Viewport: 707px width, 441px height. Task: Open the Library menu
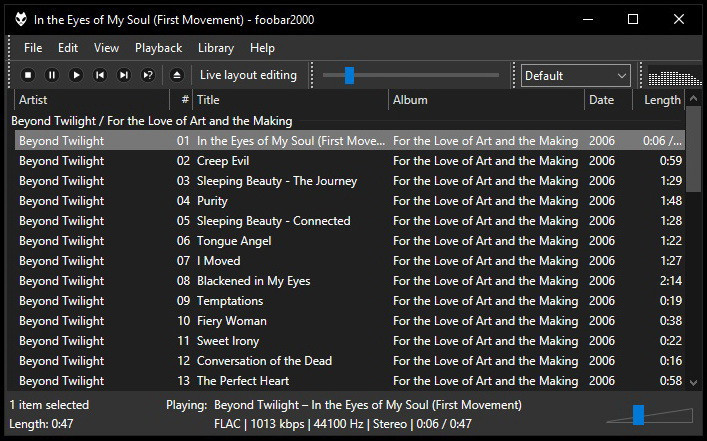pos(215,47)
